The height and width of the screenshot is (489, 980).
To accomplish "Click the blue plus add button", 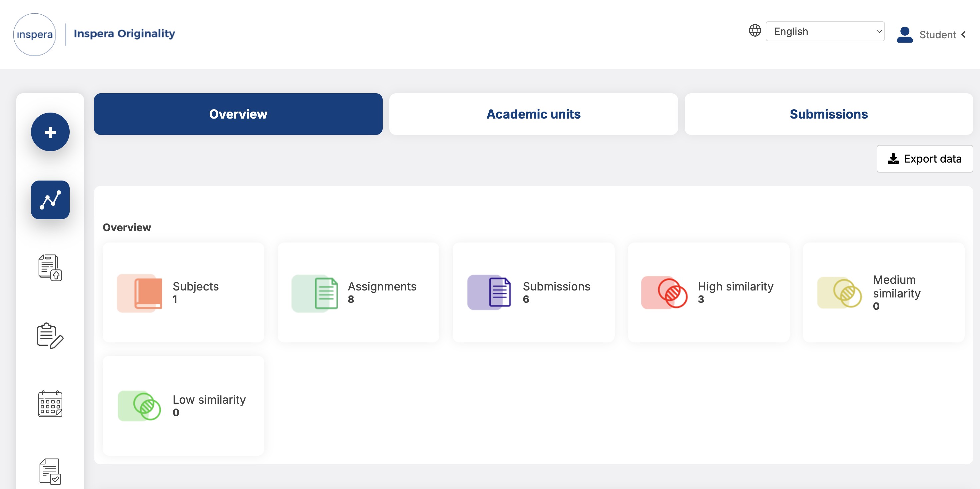I will (x=50, y=132).
